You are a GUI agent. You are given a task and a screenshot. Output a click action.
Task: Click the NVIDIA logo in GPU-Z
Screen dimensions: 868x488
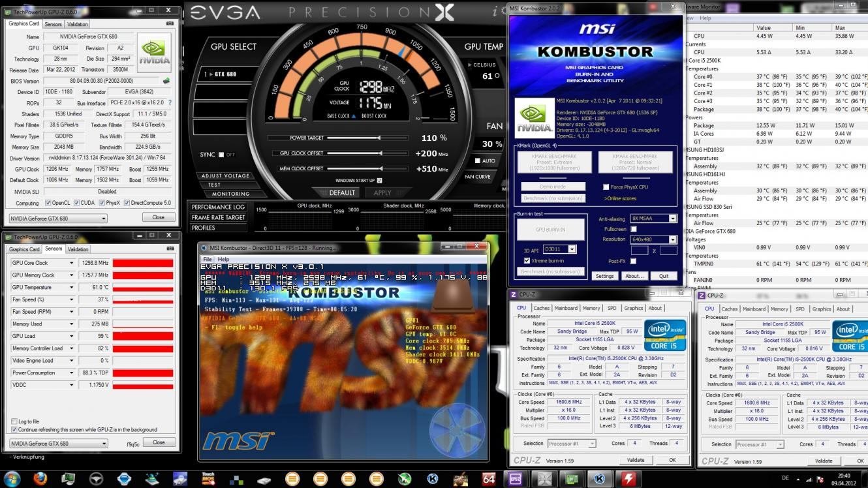click(x=155, y=53)
